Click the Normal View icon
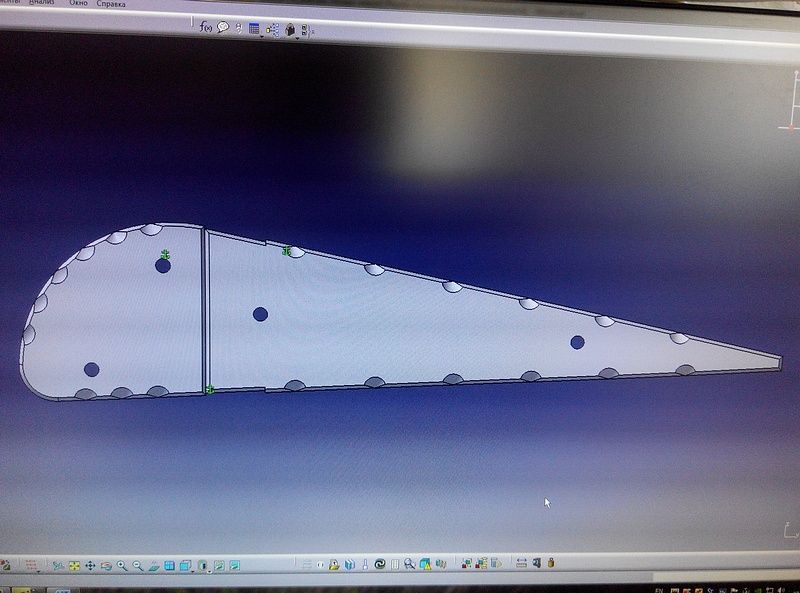The width and height of the screenshot is (800, 593). [153, 566]
